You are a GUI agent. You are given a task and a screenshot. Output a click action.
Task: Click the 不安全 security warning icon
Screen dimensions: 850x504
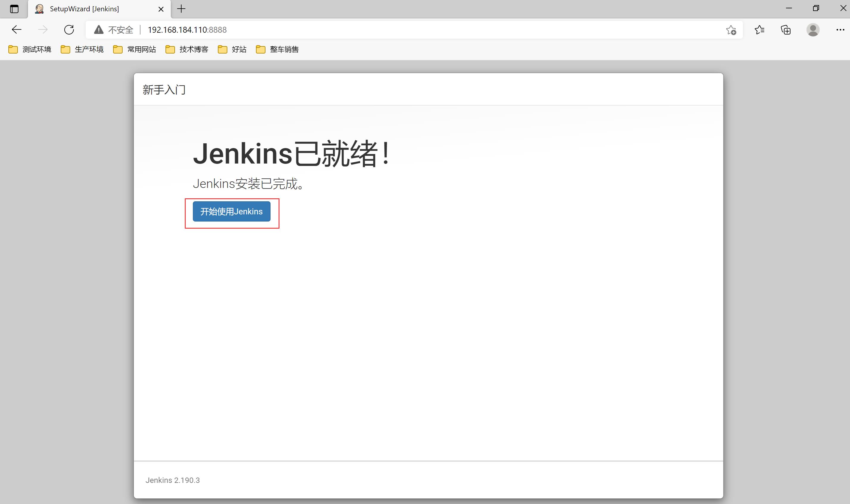99,30
